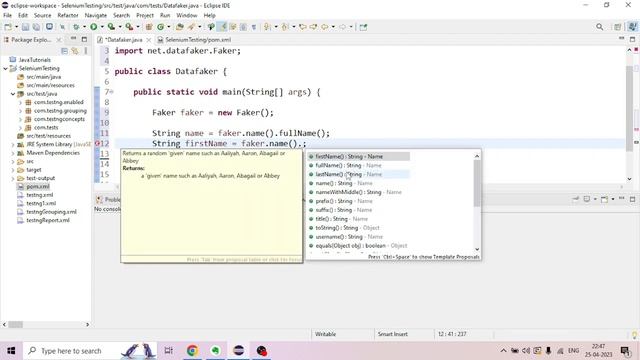Expand the com.testng.enabled package
This screenshot has height=360, width=640.
click(20, 102)
